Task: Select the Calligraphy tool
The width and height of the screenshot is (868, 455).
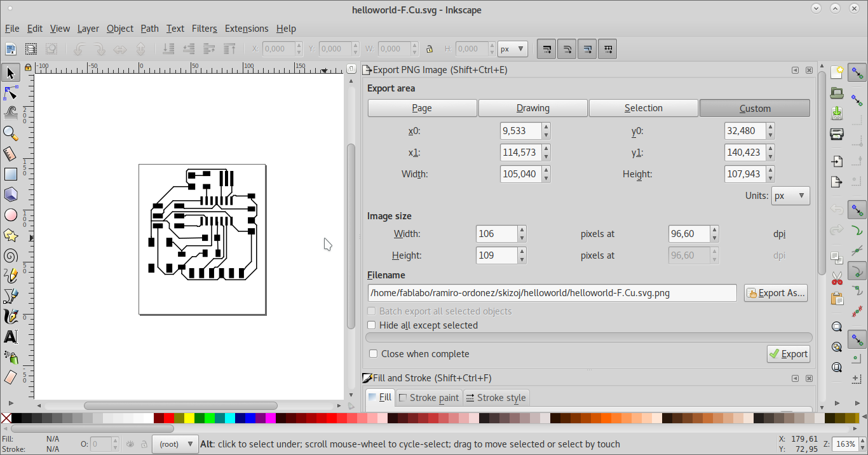Action: coord(10,316)
